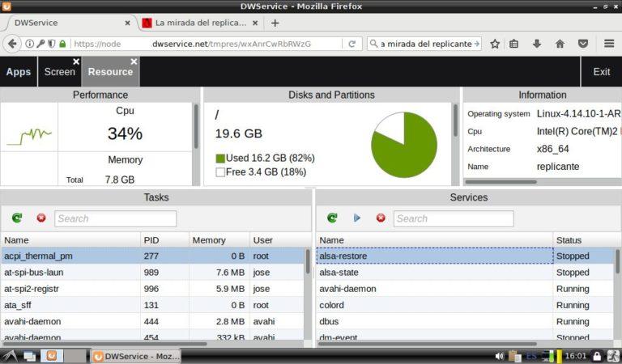This screenshot has height=364, width=622.
Task: Sort tasks by Memory column
Action: click(x=208, y=240)
